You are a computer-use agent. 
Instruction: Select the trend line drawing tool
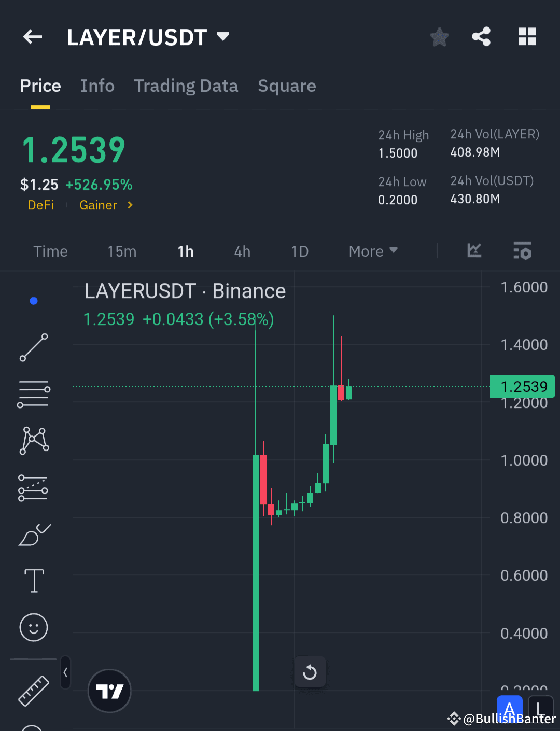[x=33, y=347]
